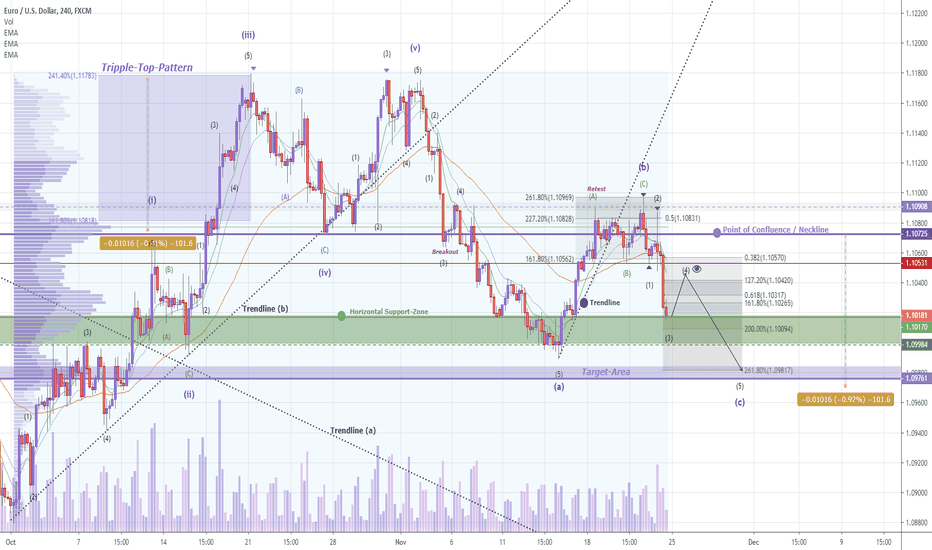932x550 pixels.
Task: Select the green 1.09984 price axis tag
Action: pyautogui.click(x=917, y=343)
